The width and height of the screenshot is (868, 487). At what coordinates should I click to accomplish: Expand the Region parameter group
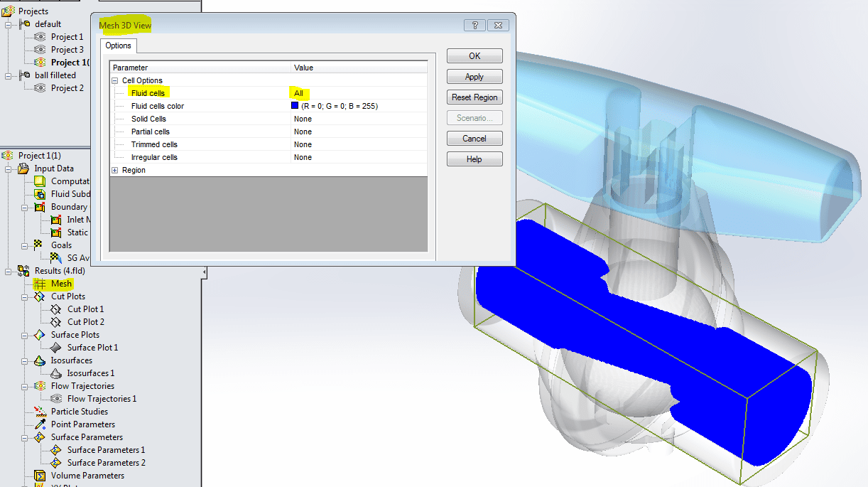pos(115,170)
